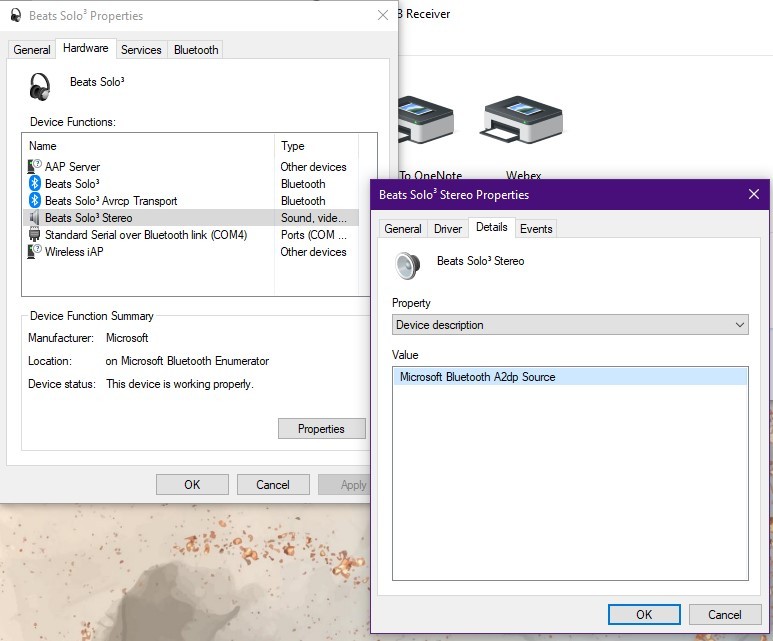Select the Webex printer icon in background window
773x641 pixels.
click(523, 119)
